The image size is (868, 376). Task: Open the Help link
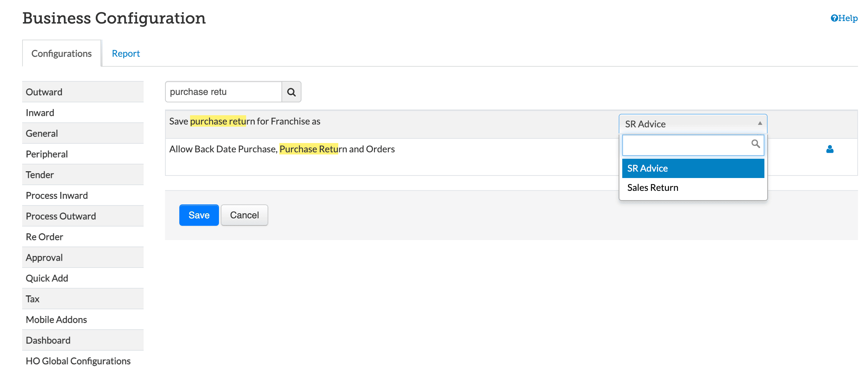[844, 18]
